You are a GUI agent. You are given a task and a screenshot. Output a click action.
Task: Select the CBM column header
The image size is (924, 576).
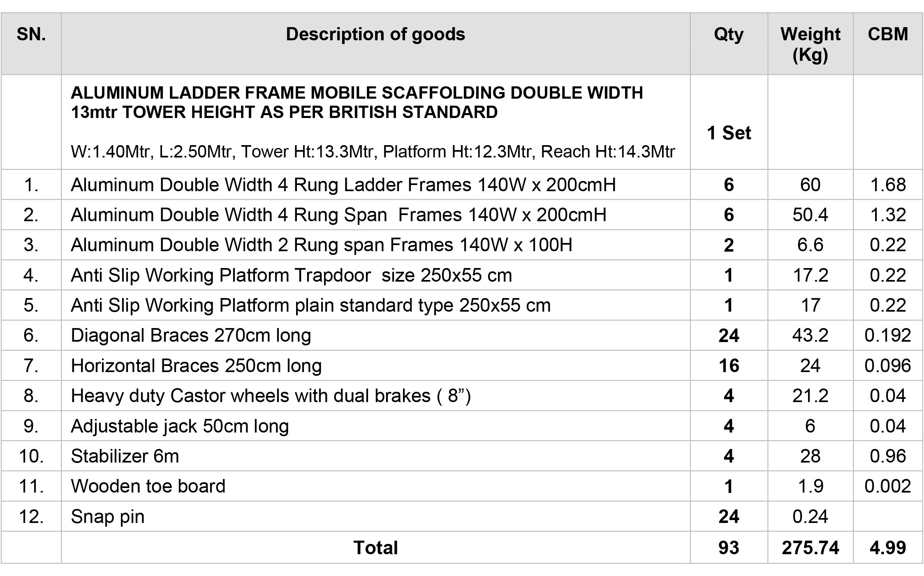click(x=888, y=44)
